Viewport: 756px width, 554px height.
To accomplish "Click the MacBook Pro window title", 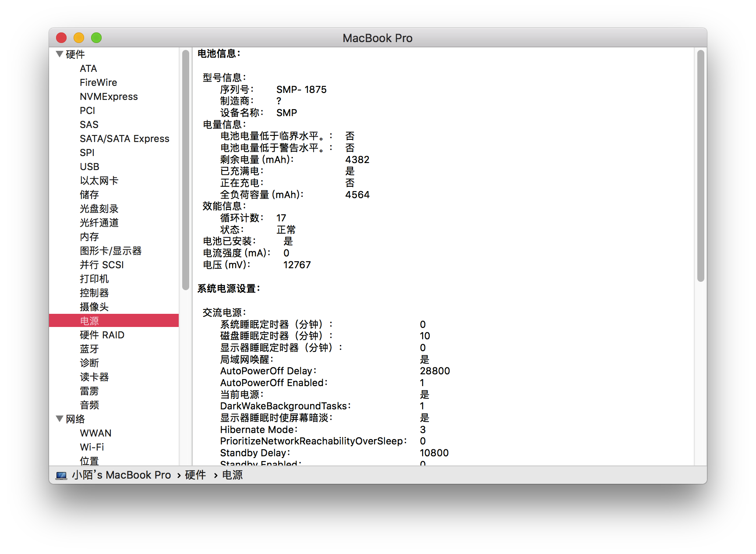I will 378,38.
